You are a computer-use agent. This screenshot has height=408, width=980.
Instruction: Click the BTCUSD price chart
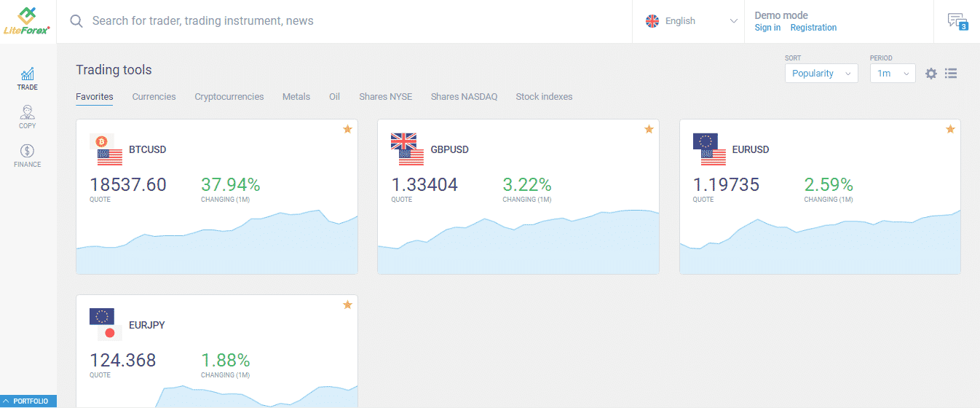coord(217,242)
